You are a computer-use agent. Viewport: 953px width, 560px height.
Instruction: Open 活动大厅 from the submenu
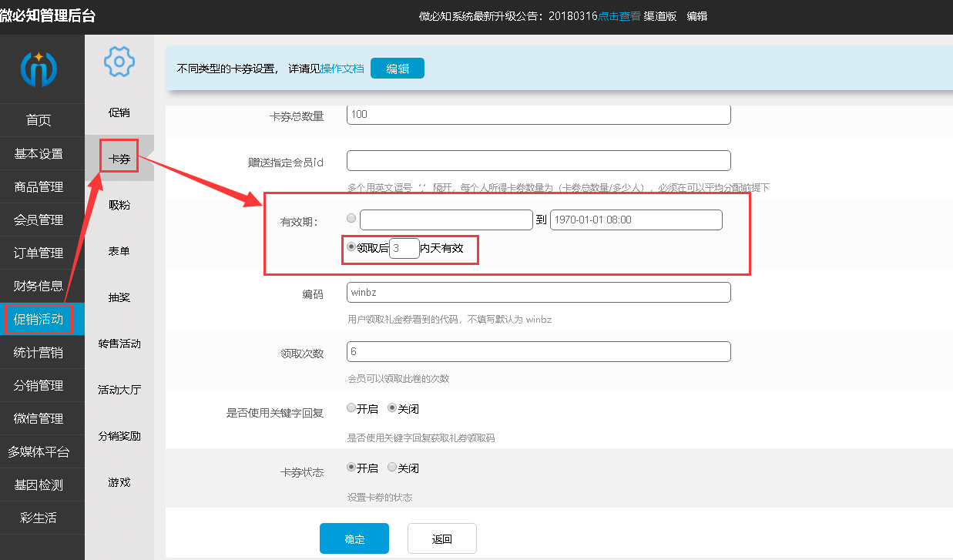tap(119, 390)
